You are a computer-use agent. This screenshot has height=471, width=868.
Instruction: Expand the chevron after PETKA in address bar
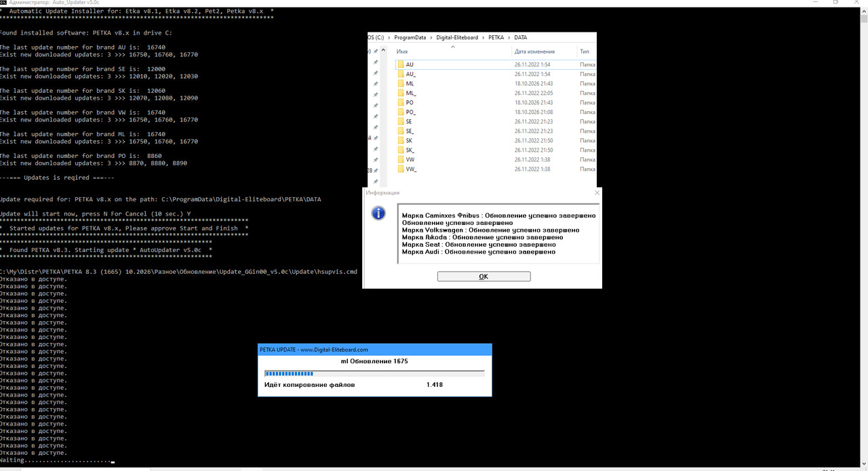point(509,37)
